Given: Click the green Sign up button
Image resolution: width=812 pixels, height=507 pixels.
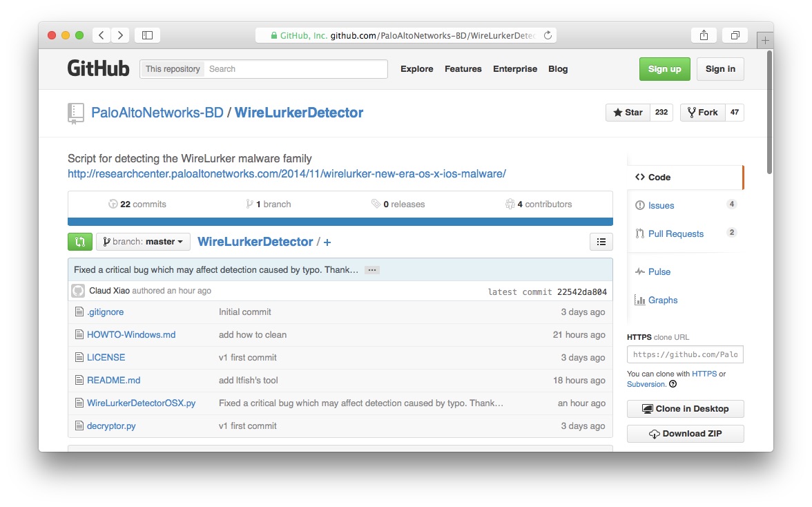Looking at the screenshot, I should tap(664, 69).
